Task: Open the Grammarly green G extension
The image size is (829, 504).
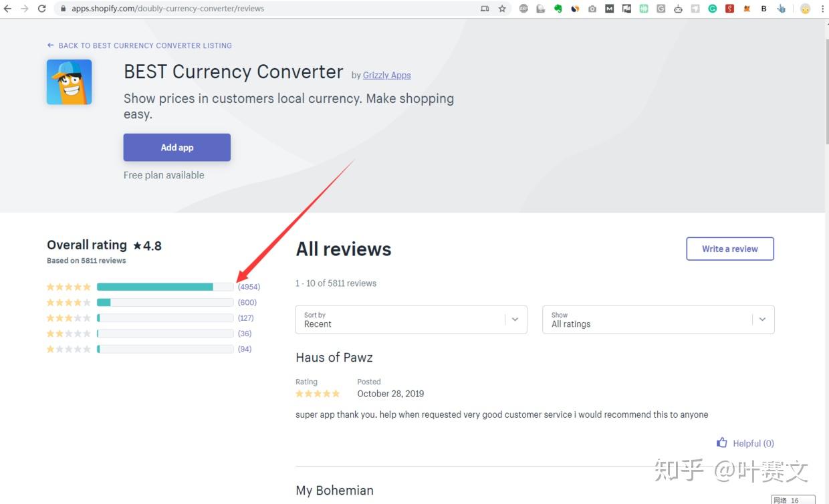Action: coord(713,9)
